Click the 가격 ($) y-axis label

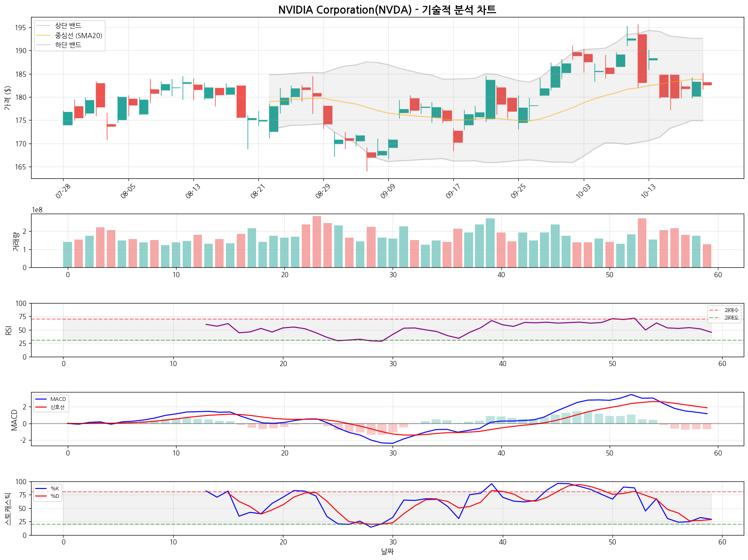[x=8, y=98]
